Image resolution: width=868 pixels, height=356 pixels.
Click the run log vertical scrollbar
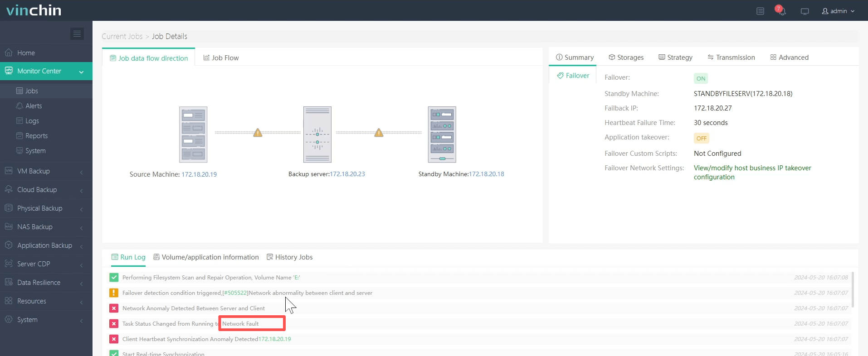[853, 290]
